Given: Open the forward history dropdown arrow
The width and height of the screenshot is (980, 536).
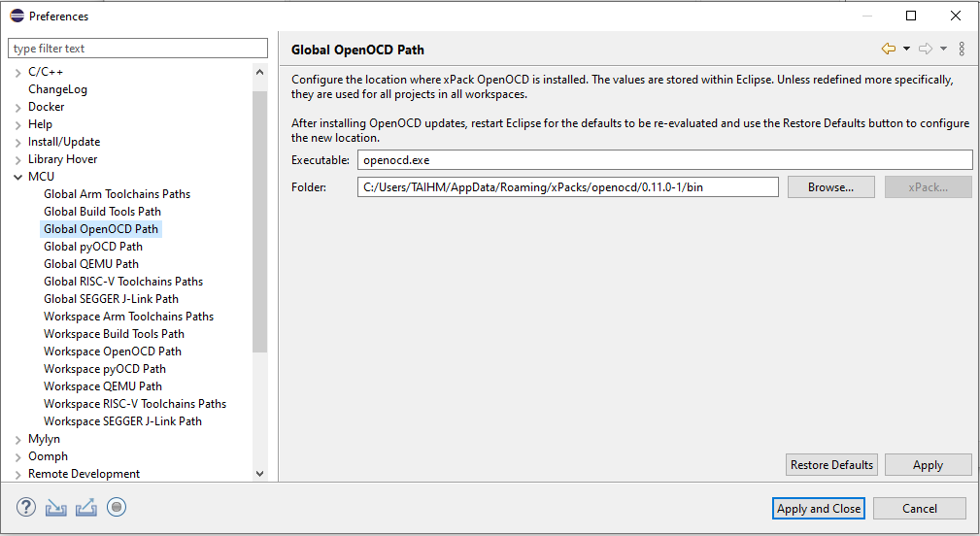Looking at the screenshot, I should (x=943, y=49).
